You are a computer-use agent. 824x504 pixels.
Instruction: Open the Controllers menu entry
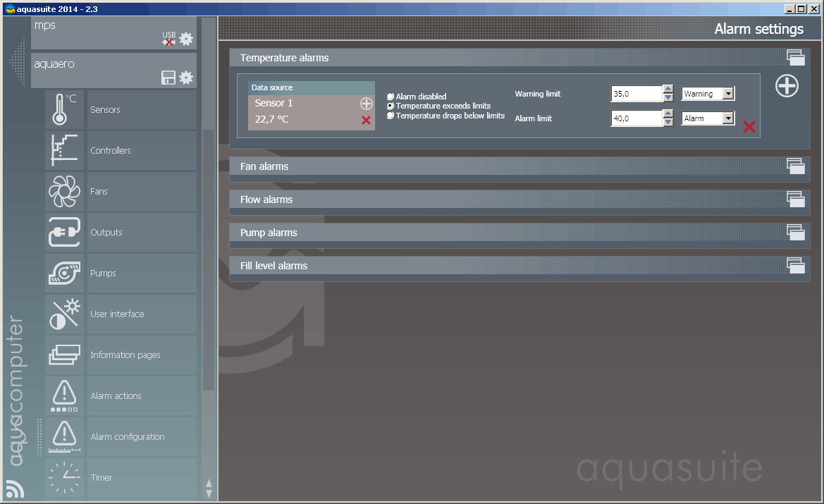click(x=142, y=150)
